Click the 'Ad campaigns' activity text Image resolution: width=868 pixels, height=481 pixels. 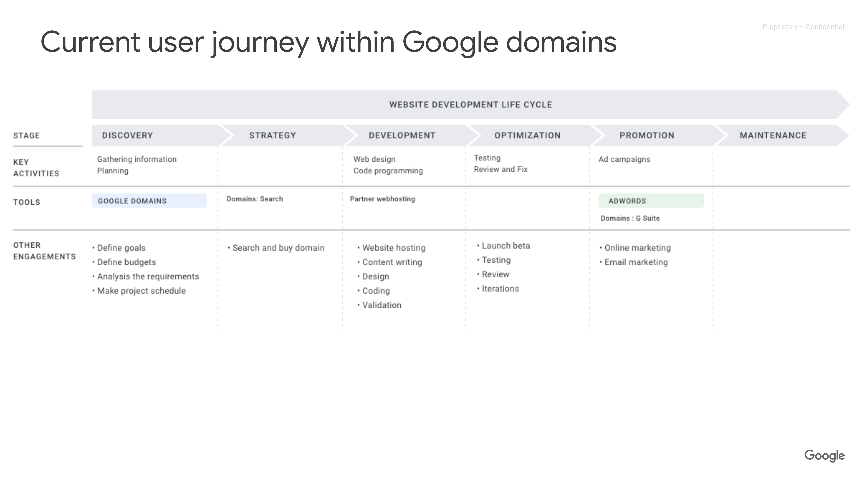[624, 159]
